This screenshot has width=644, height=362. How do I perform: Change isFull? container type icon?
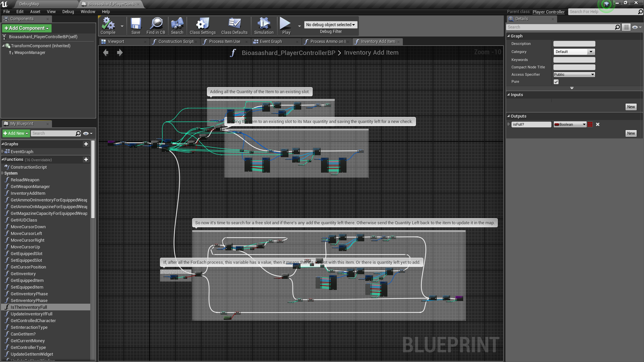[590, 124]
